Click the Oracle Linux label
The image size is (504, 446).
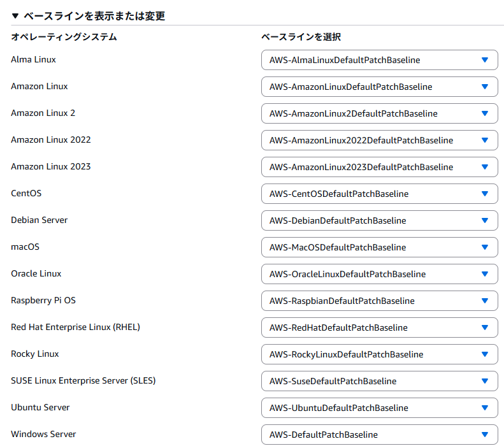click(x=36, y=273)
